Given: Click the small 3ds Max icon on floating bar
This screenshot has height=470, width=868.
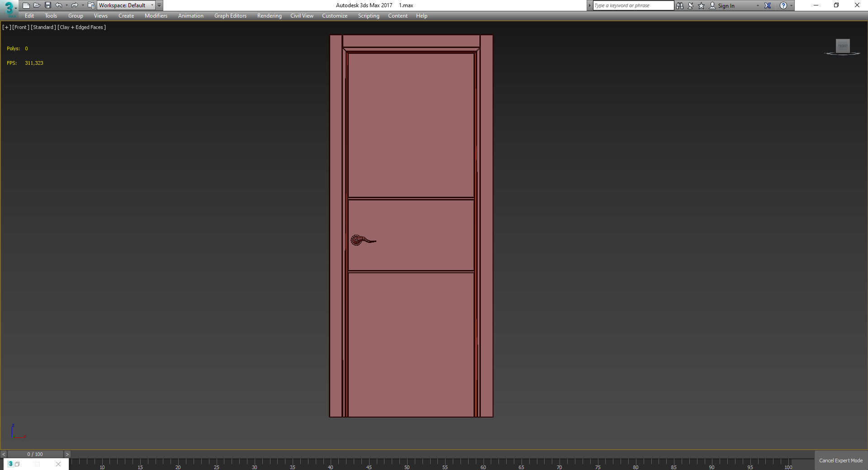Looking at the screenshot, I should [10, 464].
